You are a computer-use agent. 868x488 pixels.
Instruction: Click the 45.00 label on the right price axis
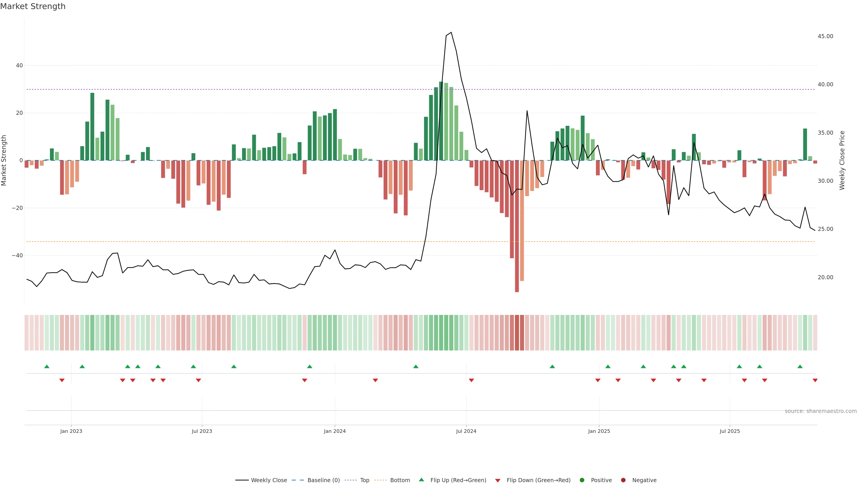click(825, 36)
